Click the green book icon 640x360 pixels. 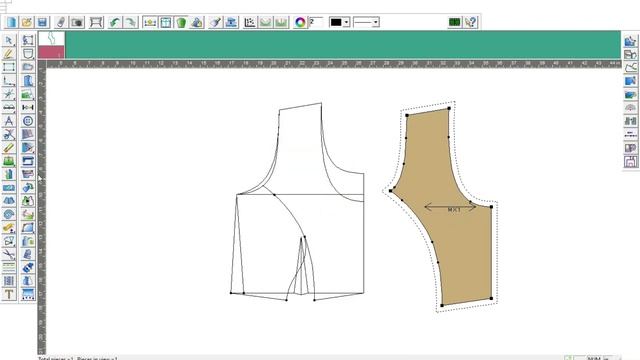[454, 22]
